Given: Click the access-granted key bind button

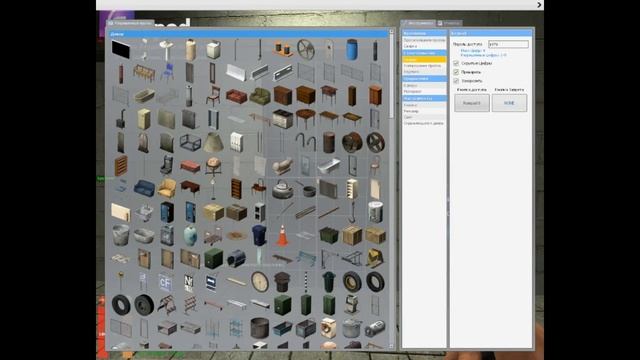Looking at the screenshot, I should click(472, 103).
